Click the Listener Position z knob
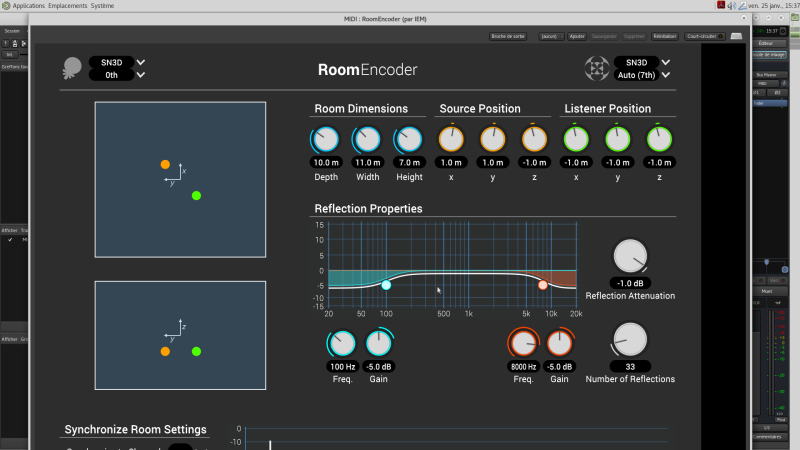Screen dimensions: 800x450 pos(659,139)
